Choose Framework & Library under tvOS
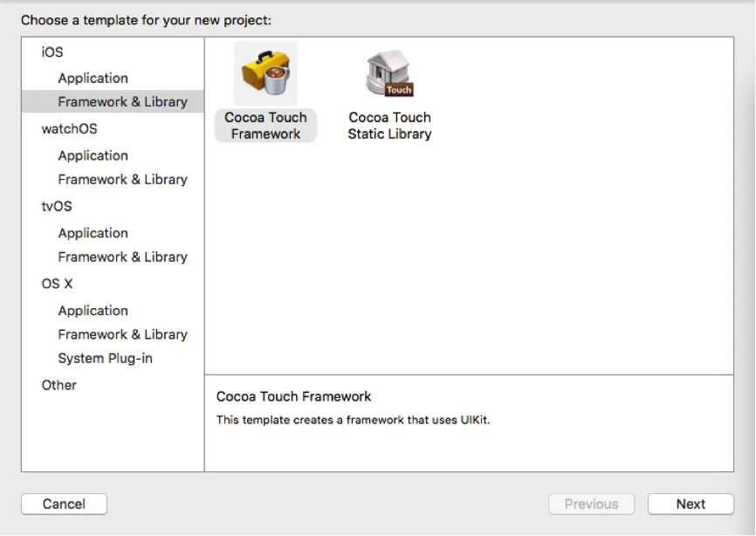This screenshot has width=756, height=536. coord(122,257)
